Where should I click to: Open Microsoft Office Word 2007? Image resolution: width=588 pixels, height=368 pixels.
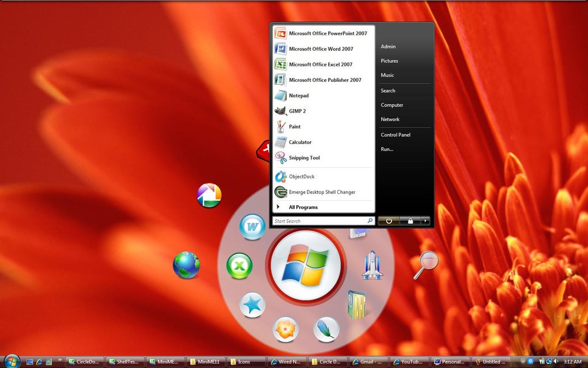coord(324,49)
